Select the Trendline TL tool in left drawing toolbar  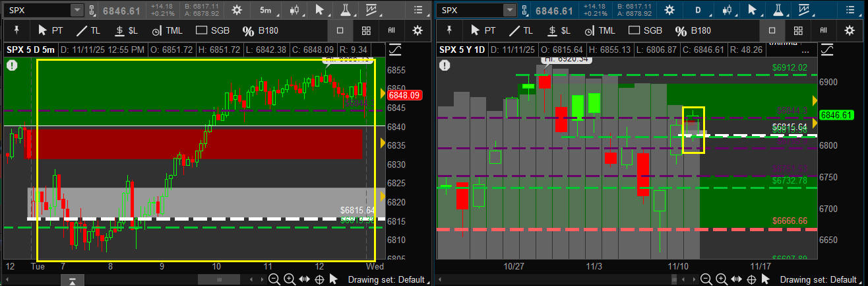(88, 30)
